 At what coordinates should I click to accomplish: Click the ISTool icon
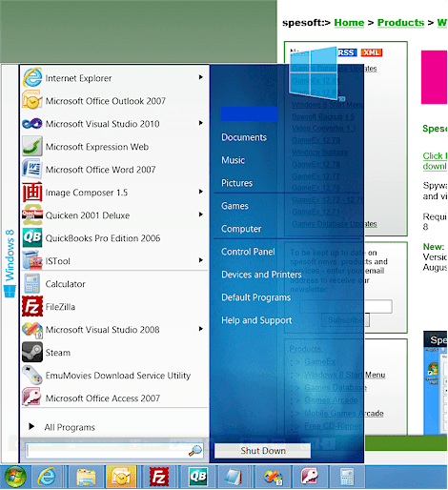(32, 260)
